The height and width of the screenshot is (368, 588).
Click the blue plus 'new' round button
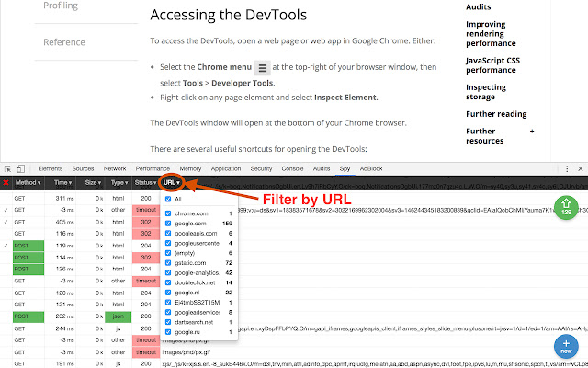pyautogui.click(x=566, y=347)
